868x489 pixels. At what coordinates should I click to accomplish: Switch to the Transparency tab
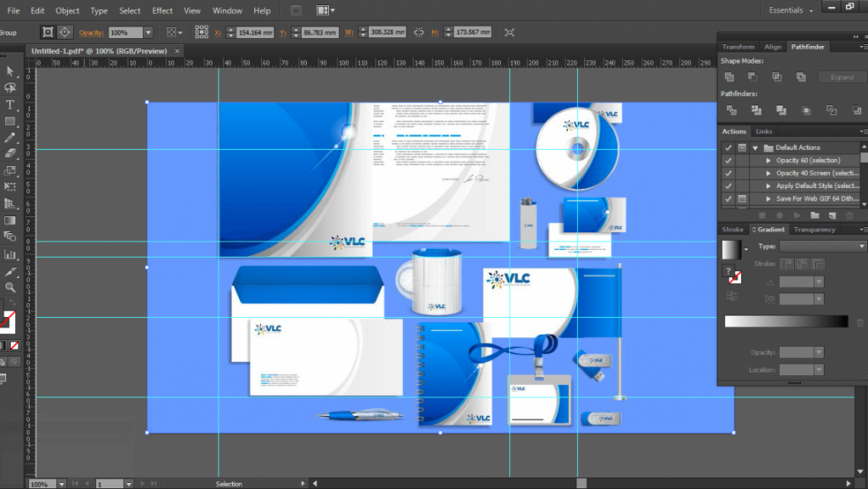pyautogui.click(x=814, y=230)
